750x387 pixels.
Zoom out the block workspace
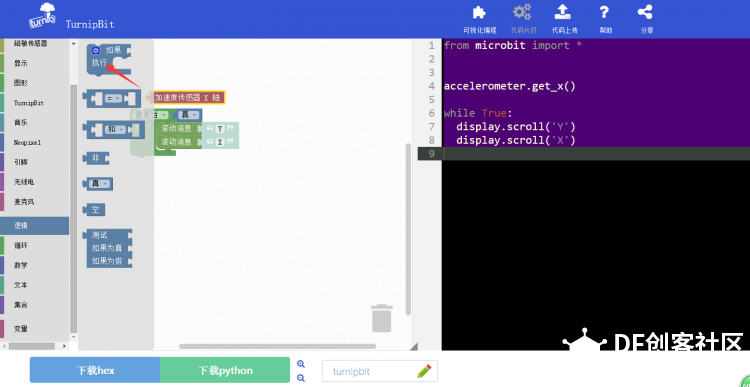tap(301, 378)
